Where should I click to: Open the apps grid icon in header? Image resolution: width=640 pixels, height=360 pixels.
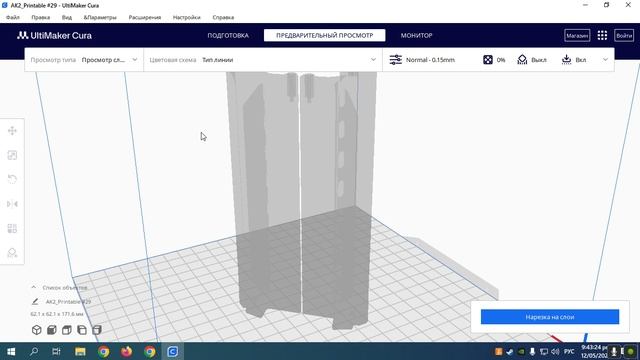click(x=602, y=36)
